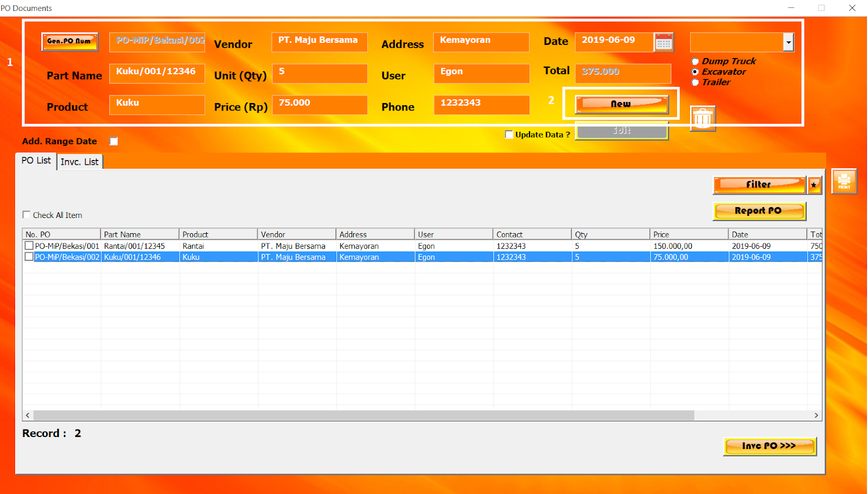Click the Vendor field showing PT. Maju Bersama
This screenshot has width=868, height=494.
coord(319,42)
